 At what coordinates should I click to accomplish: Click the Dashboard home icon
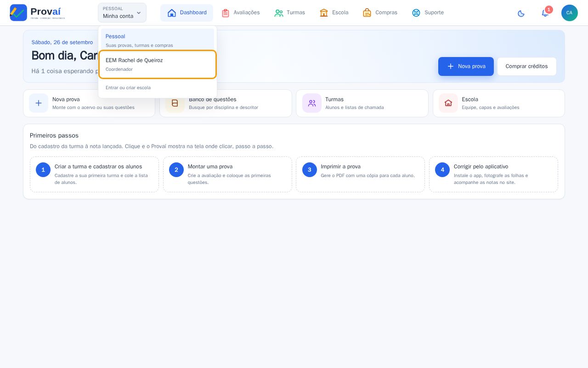[172, 13]
